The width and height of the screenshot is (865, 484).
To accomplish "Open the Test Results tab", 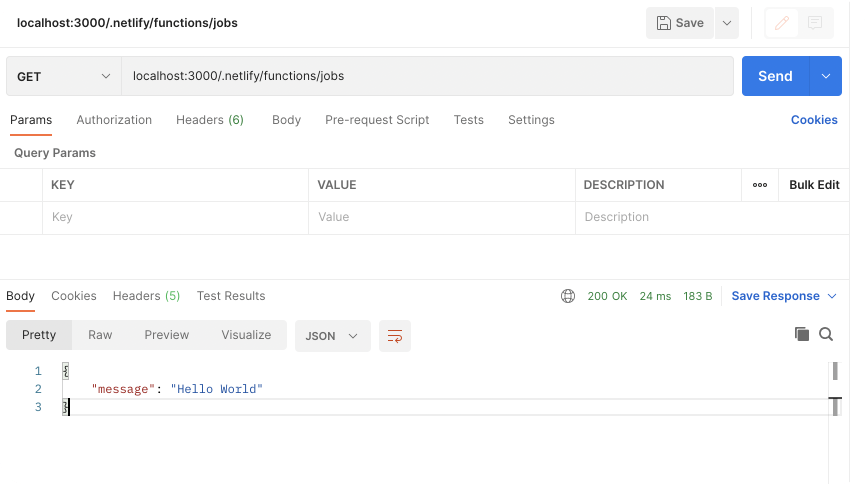I will pyautogui.click(x=231, y=296).
